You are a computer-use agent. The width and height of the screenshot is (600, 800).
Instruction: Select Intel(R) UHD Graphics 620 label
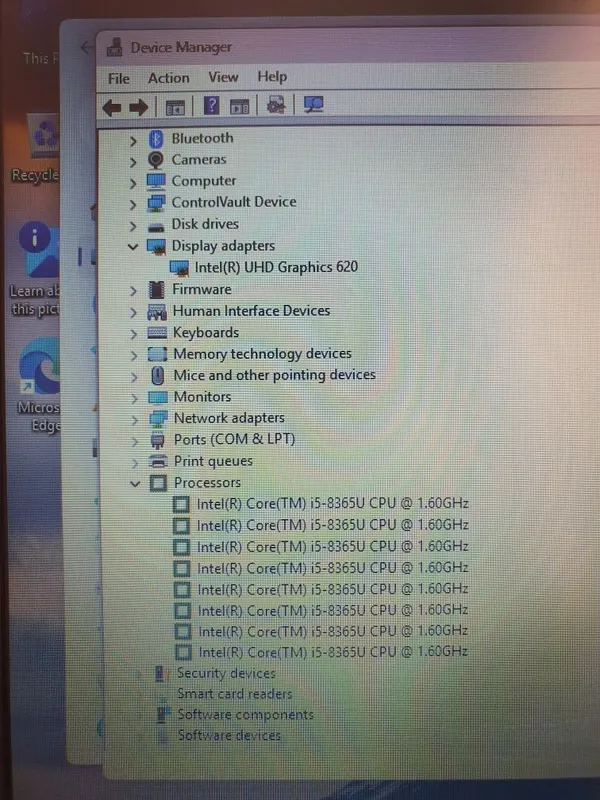[276, 267]
